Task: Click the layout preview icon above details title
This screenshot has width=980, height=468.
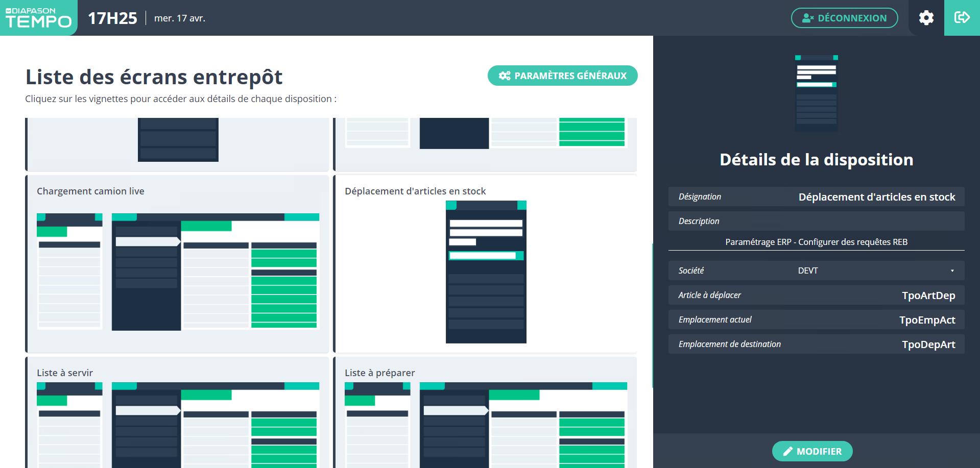Action: 816,93
